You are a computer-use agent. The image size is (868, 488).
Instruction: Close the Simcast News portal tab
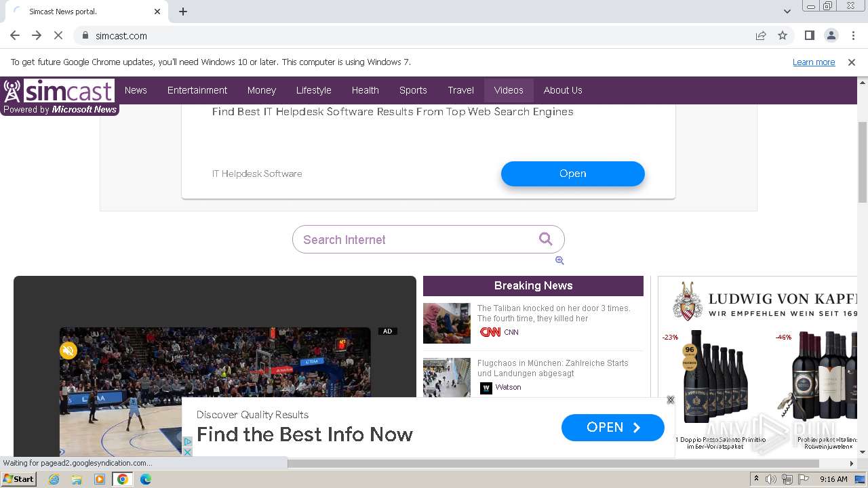(157, 12)
